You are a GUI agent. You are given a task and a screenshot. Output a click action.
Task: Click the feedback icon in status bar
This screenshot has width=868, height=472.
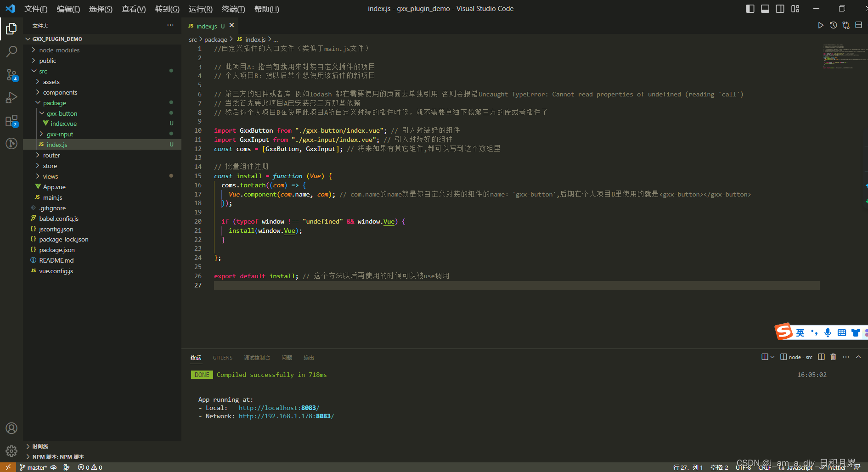[857, 467]
